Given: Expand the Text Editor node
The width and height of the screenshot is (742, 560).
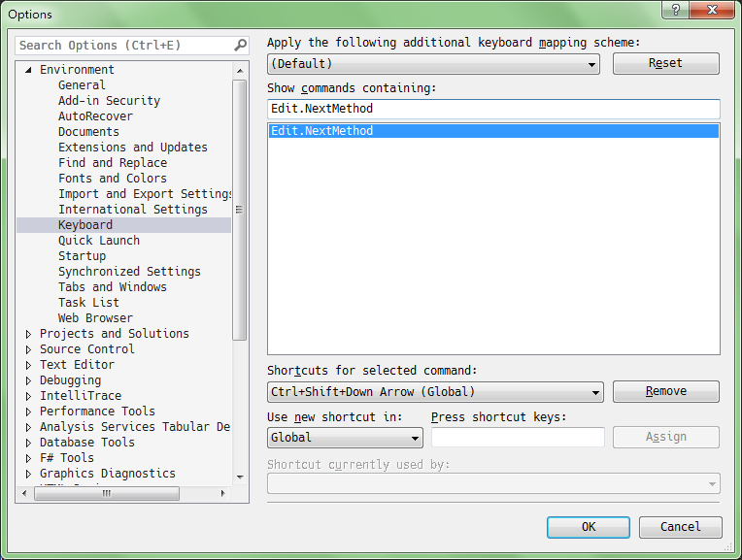Looking at the screenshot, I should (28, 365).
